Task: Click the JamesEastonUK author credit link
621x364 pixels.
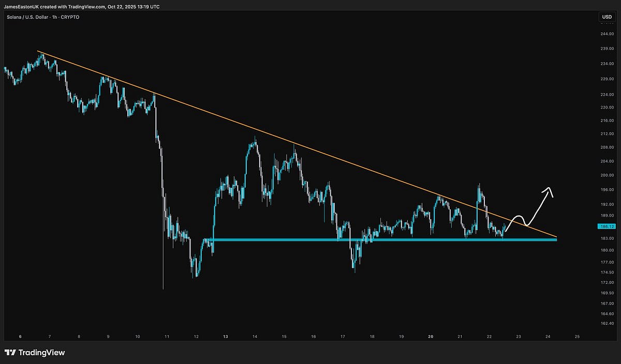Action: (x=22, y=7)
